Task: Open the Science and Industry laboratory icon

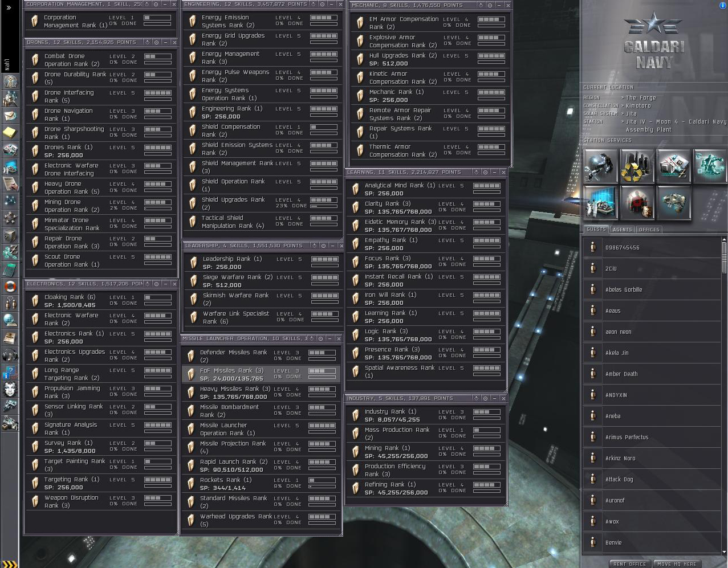Action: pos(601,202)
